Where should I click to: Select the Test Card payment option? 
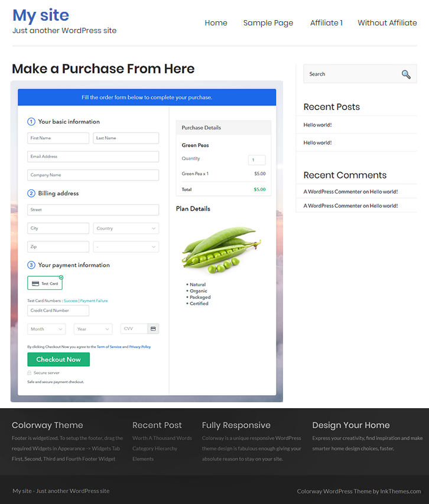(45, 283)
